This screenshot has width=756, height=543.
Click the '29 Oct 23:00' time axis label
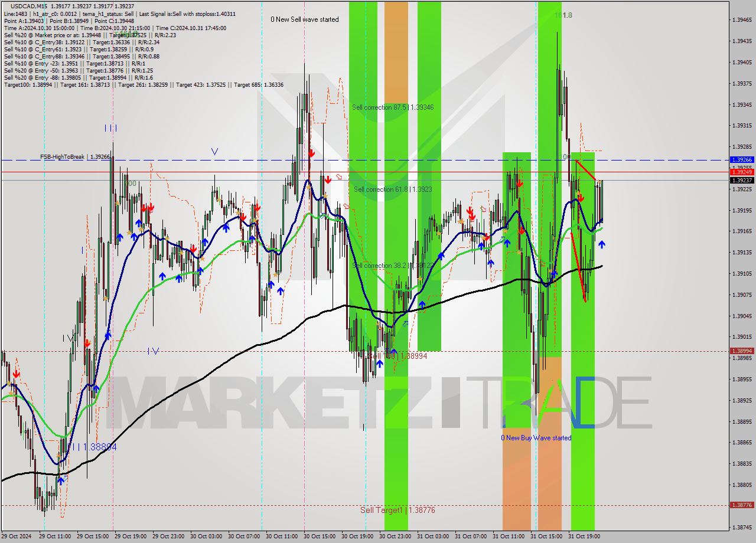point(168,537)
